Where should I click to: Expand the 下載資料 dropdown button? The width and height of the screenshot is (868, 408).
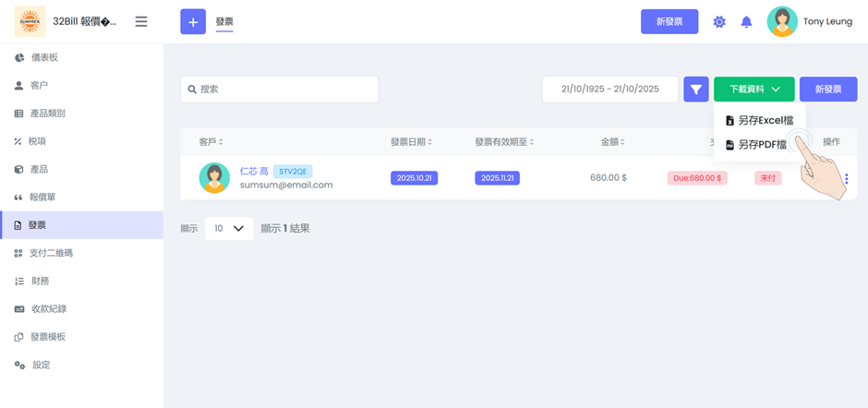pos(753,90)
